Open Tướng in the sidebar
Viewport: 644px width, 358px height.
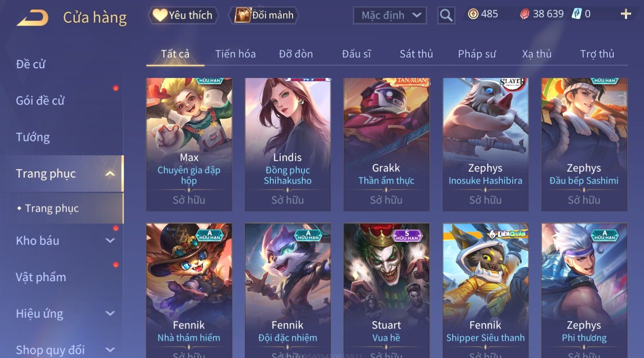click(33, 137)
